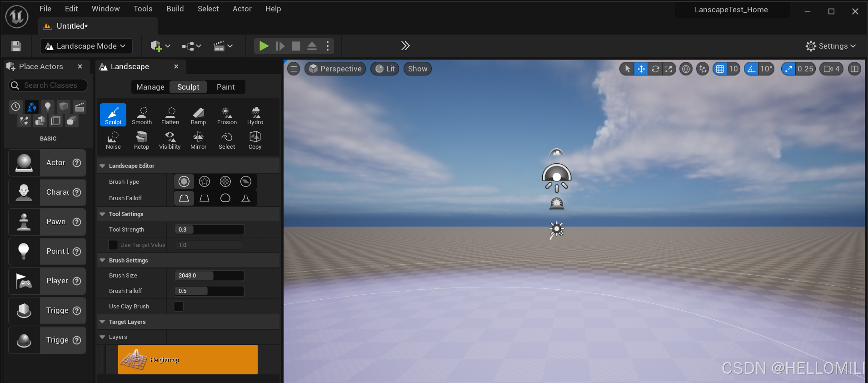Open the File menu
This screenshot has height=383, width=868.
pyautogui.click(x=45, y=9)
